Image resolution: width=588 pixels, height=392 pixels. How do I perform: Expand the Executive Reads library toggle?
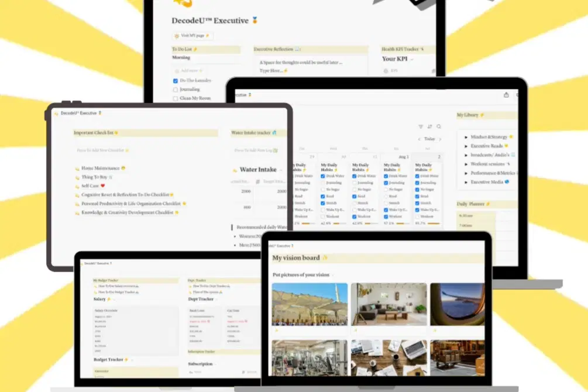tap(466, 146)
